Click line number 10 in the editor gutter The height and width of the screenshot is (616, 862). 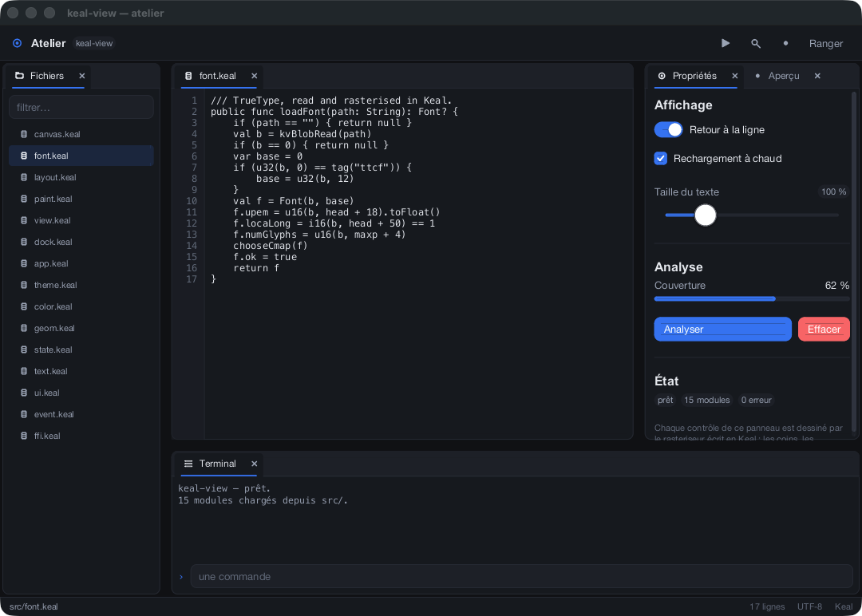(192, 201)
